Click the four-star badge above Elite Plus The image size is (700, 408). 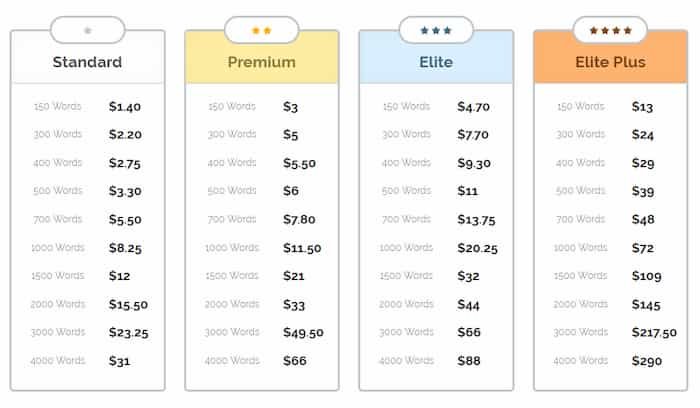(610, 31)
